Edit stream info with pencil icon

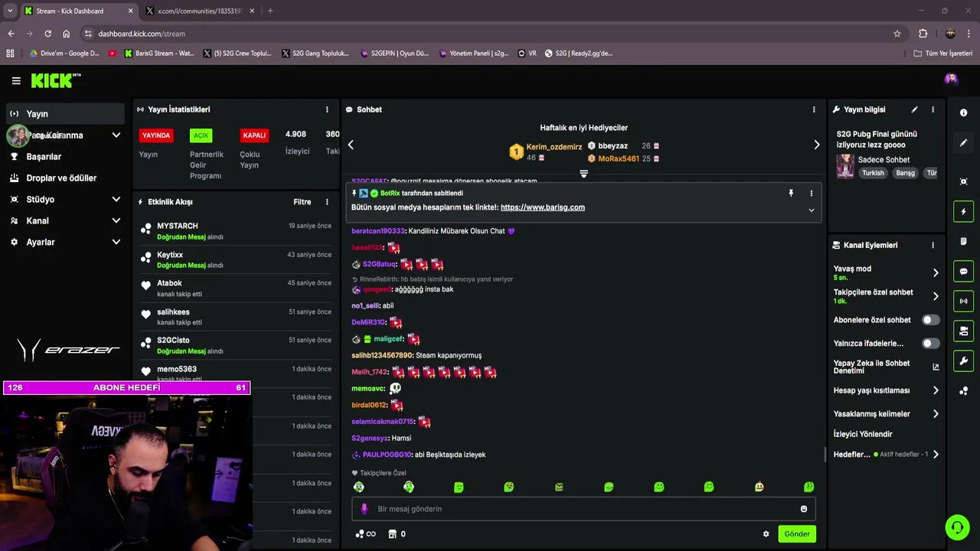914,109
